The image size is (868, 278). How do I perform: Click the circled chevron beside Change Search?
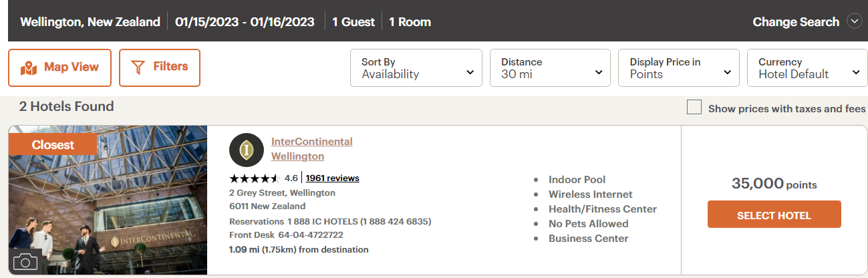pyautogui.click(x=855, y=21)
